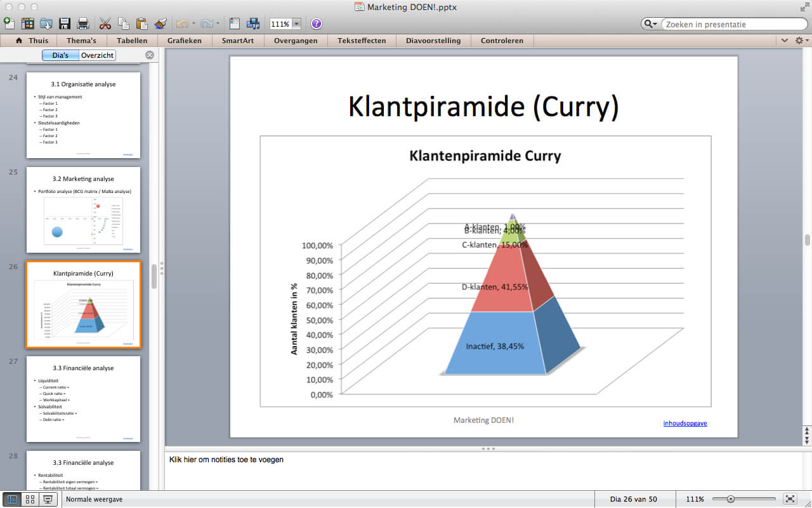
Task: Collapse the ribbon with chevron
Action: pyautogui.click(x=785, y=40)
